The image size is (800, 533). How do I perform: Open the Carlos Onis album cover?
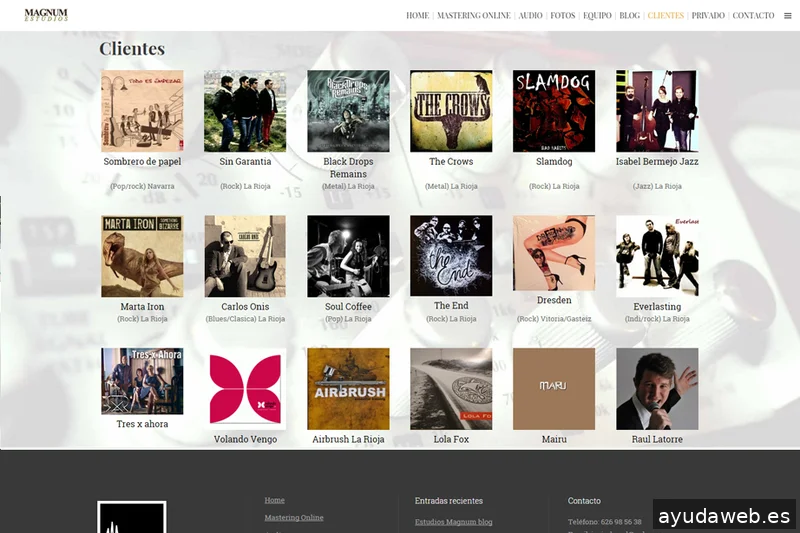point(245,256)
